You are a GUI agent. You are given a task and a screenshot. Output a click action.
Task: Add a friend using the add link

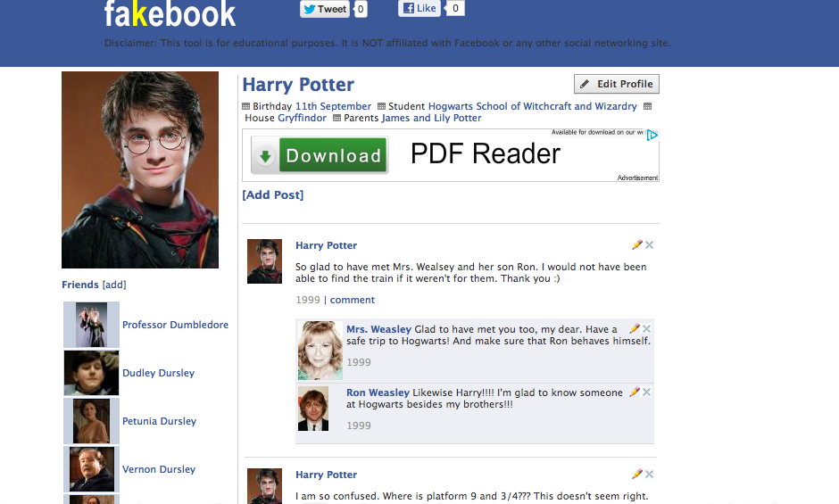pyautogui.click(x=114, y=285)
